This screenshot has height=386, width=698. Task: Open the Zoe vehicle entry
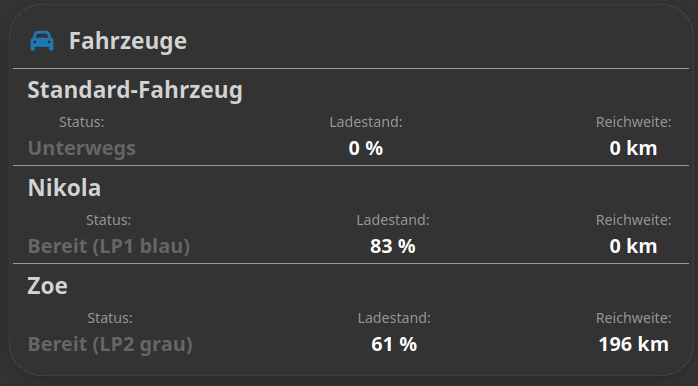point(48,286)
